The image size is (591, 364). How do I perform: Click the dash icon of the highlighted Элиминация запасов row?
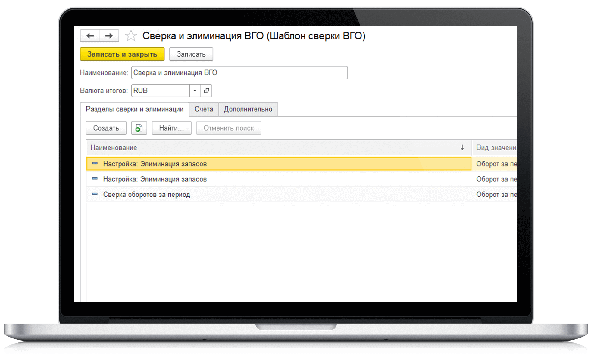[95, 164]
